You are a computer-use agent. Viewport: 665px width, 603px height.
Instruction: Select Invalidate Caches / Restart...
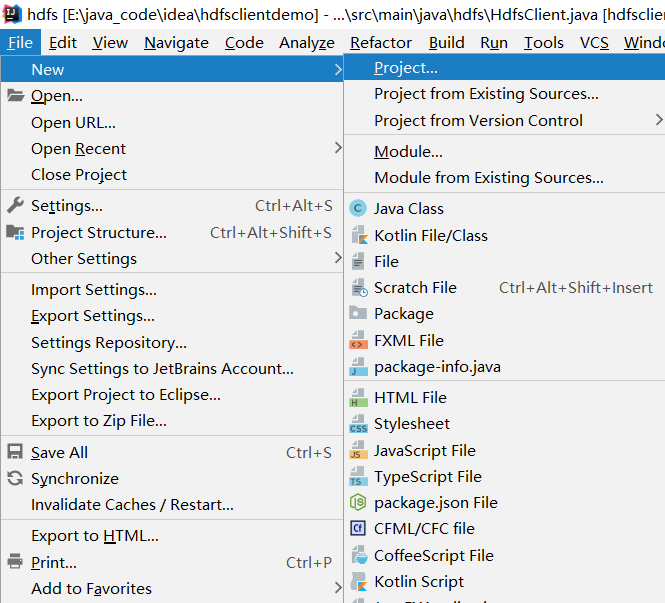click(172, 505)
